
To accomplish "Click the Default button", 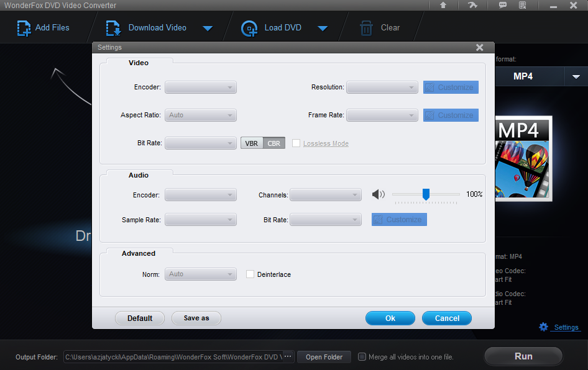I will coord(140,318).
